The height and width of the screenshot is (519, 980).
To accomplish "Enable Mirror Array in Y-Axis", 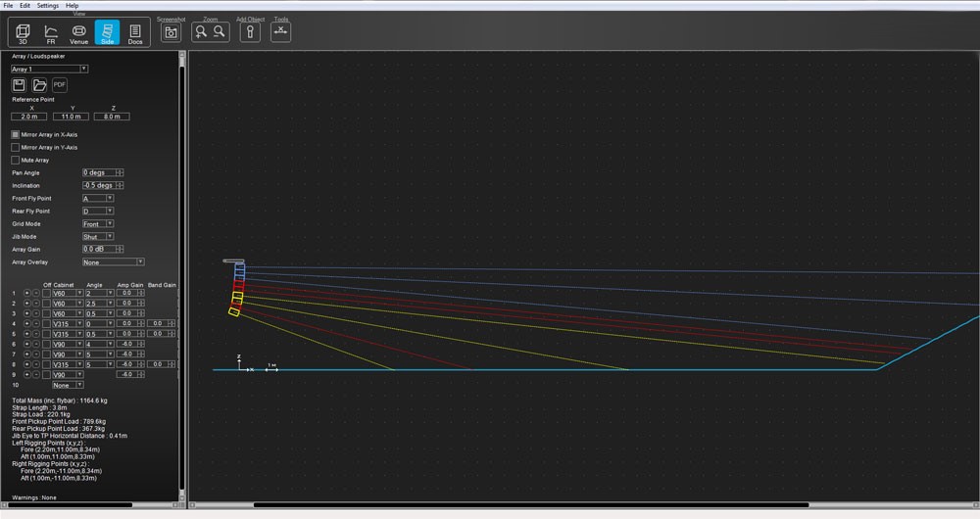I will pos(16,147).
